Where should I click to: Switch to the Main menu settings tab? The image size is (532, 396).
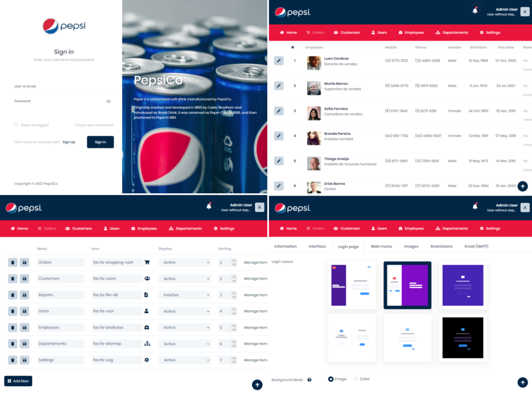click(x=381, y=247)
